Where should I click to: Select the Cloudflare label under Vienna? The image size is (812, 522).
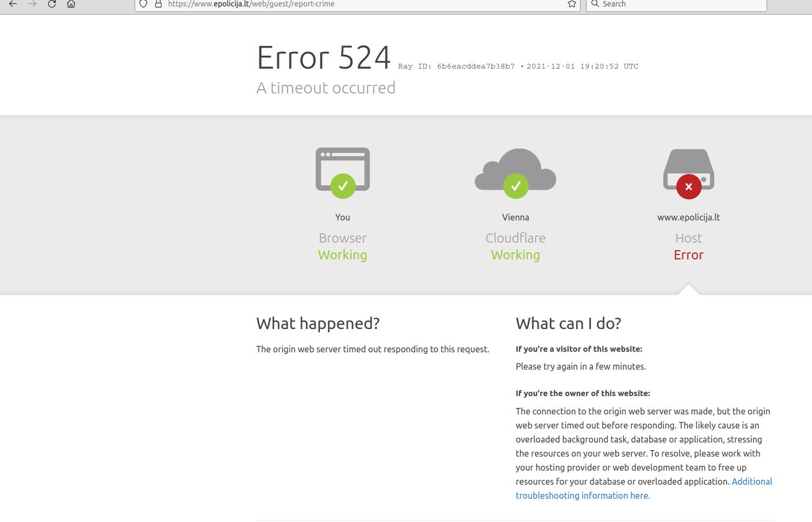515,238
